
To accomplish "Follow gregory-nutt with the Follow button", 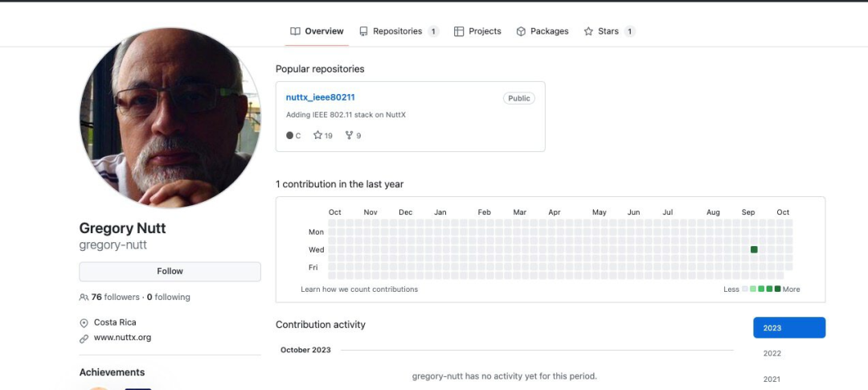I will [x=170, y=272].
